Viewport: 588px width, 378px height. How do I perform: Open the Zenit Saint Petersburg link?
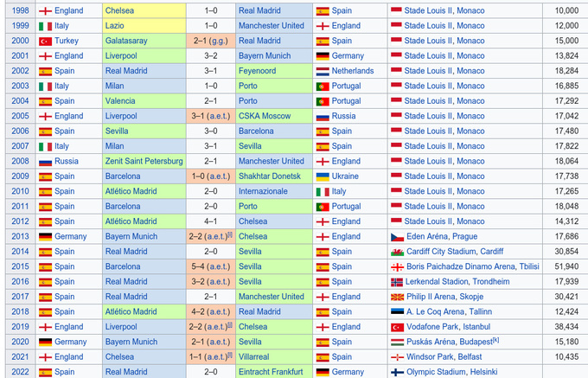pyautogui.click(x=144, y=161)
